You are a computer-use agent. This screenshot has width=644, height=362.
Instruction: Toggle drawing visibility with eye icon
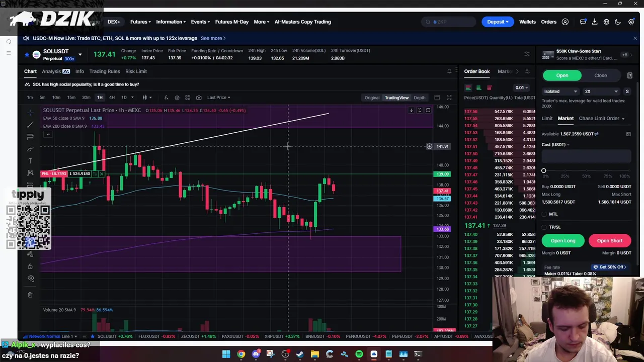point(31,278)
